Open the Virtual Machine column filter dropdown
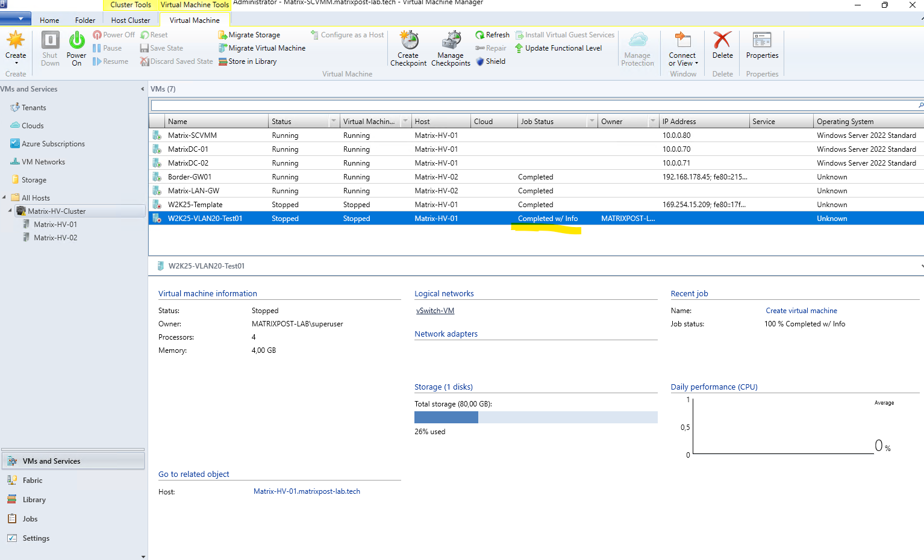The image size is (924, 560). tap(405, 122)
